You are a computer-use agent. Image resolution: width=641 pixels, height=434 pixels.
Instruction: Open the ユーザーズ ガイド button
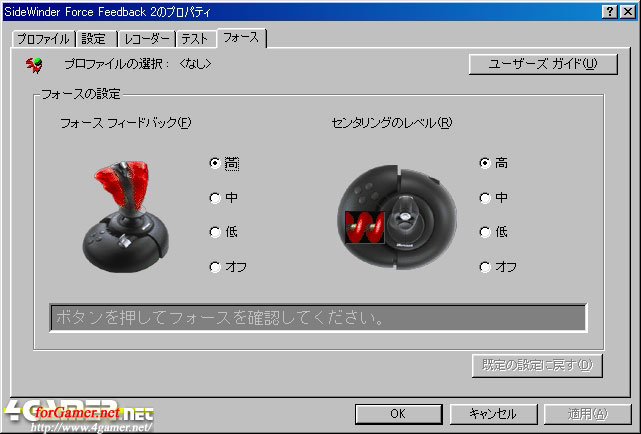[x=543, y=64]
